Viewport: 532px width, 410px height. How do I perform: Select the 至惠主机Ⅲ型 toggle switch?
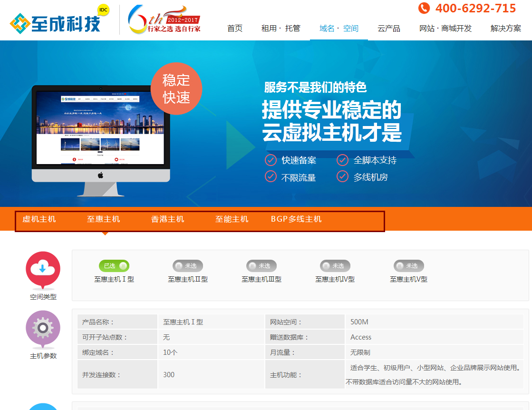tap(261, 266)
